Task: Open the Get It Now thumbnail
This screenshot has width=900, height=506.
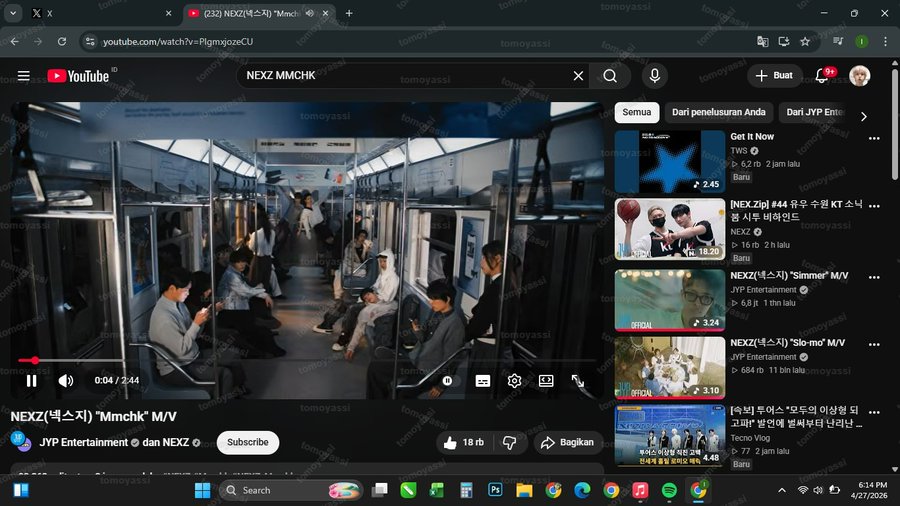Action: point(670,162)
